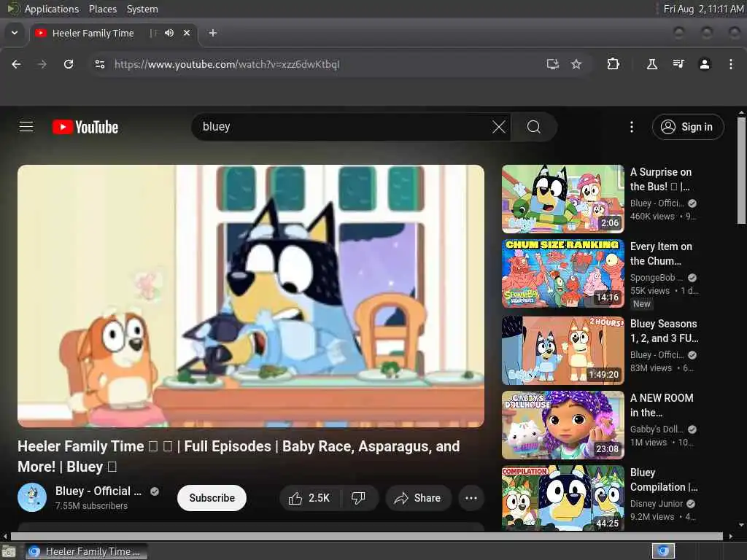Click workspace switcher in bottom panel
The width and height of the screenshot is (747, 560).
click(663, 551)
